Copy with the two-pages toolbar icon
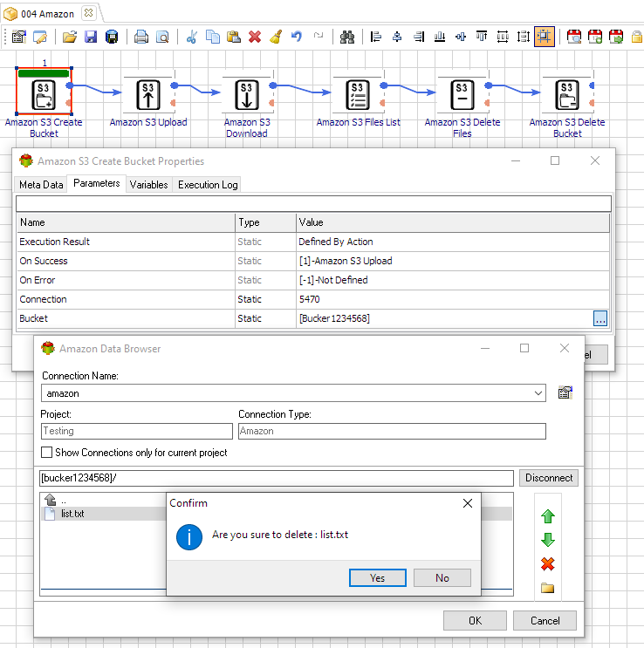644x648 pixels. tap(213, 37)
